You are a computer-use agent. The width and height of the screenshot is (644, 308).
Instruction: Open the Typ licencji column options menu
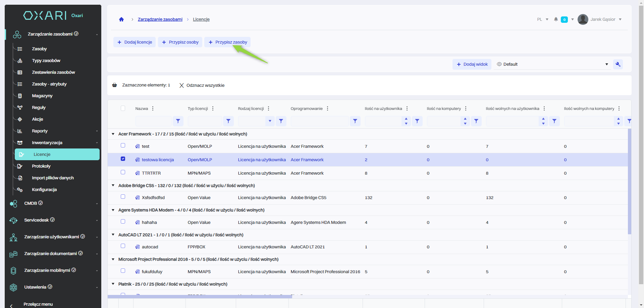point(213,109)
